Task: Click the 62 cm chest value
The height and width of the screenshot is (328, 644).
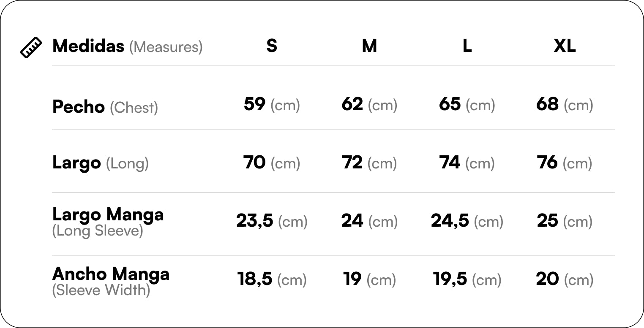Action: [369, 104]
